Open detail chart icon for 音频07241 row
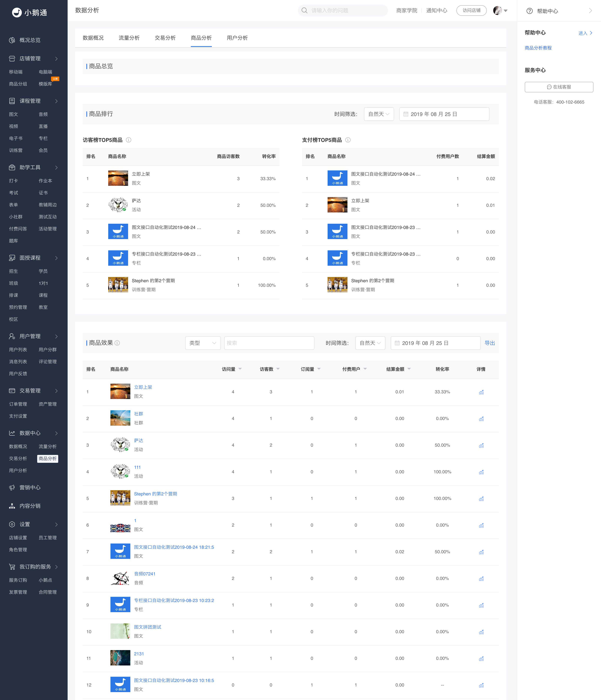Image resolution: width=601 pixels, height=700 pixels. click(481, 579)
